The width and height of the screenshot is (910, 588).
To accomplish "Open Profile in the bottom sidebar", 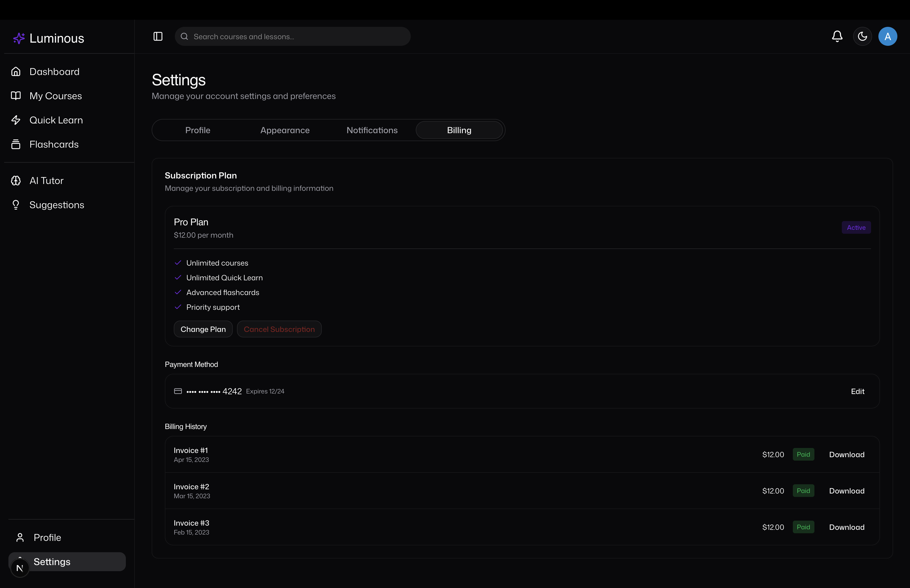I will [x=47, y=538].
